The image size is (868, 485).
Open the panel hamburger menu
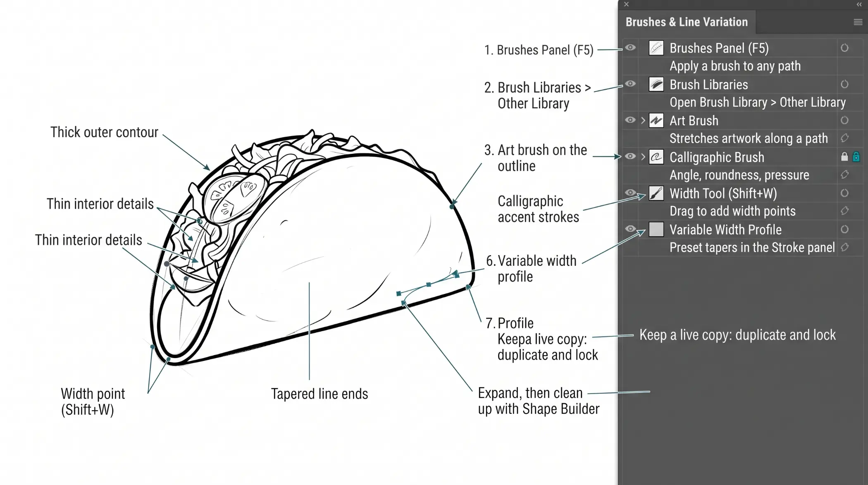(x=858, y=22)
